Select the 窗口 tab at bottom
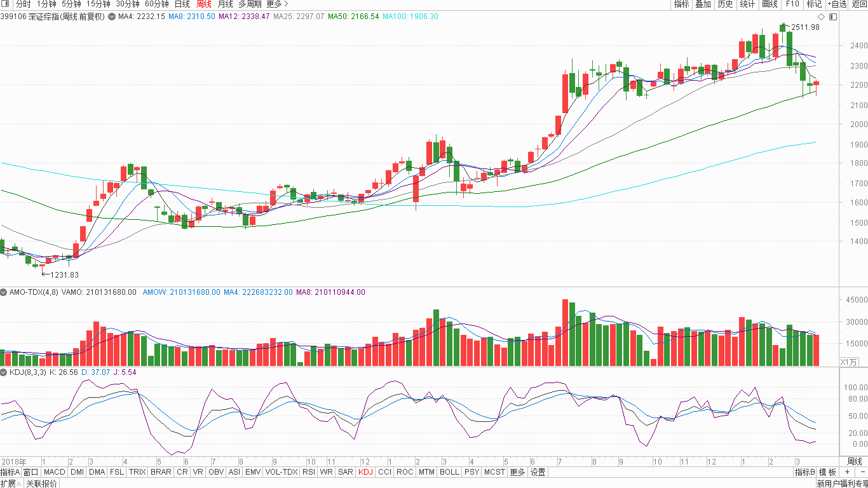Screen dimensions: 868x488 (31, 472)
